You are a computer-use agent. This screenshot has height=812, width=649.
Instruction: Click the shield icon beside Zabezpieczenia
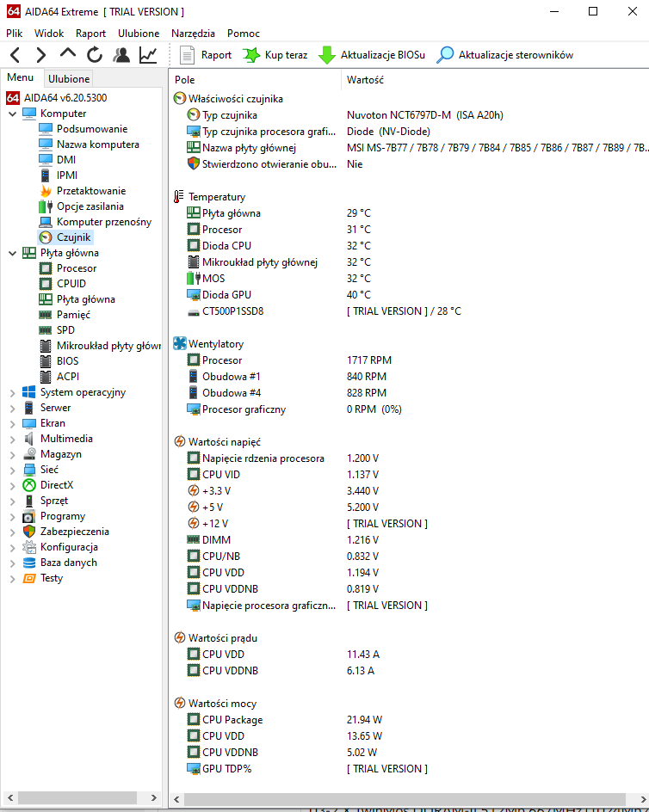(x=29, y=532)
